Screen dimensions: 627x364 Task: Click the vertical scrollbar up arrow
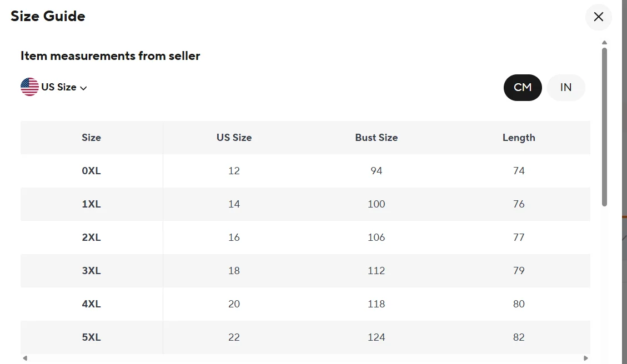click(604, 43)
